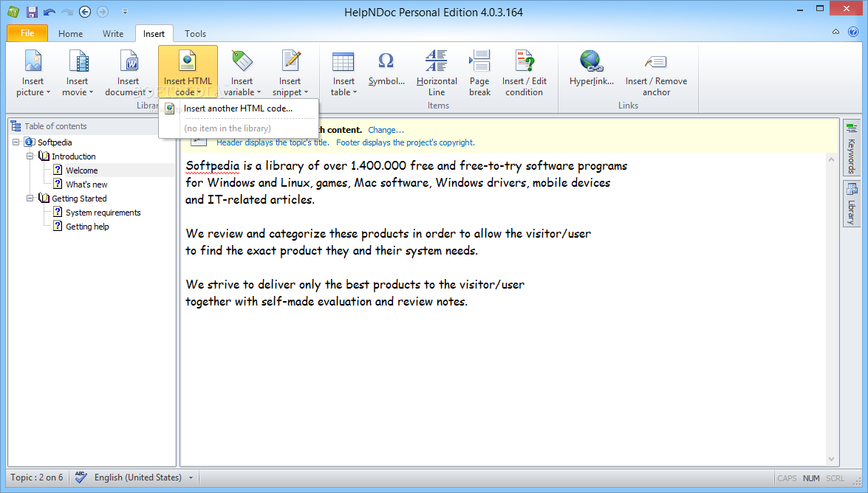Click the Insert picture icon
This screenshot has height=493, width=868.
(x=33, y=61)
